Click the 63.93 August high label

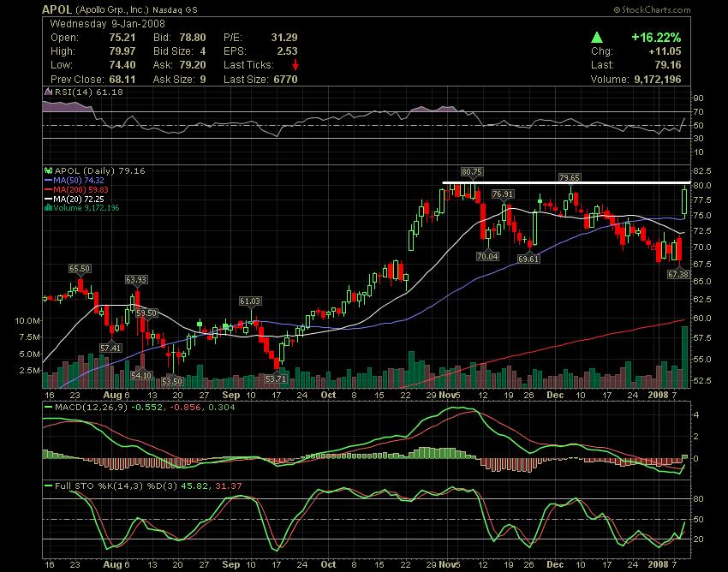click(x=136, y=280)
